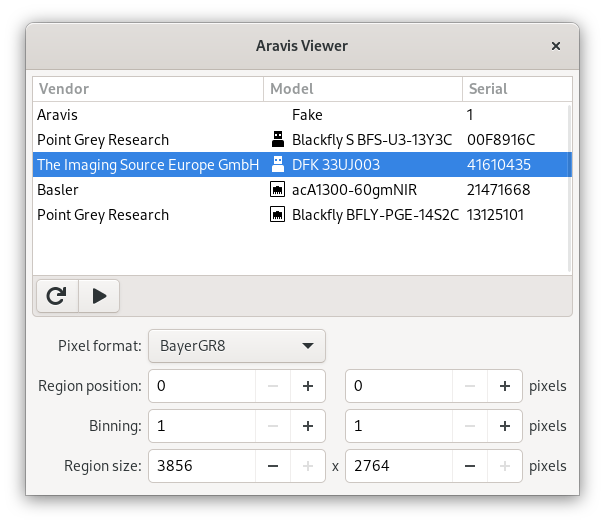Image resolution: width=605 pixels, height=524 pixels.
Task: Click USB icon beside DFK 33UJ003
Action: point(278,165)
